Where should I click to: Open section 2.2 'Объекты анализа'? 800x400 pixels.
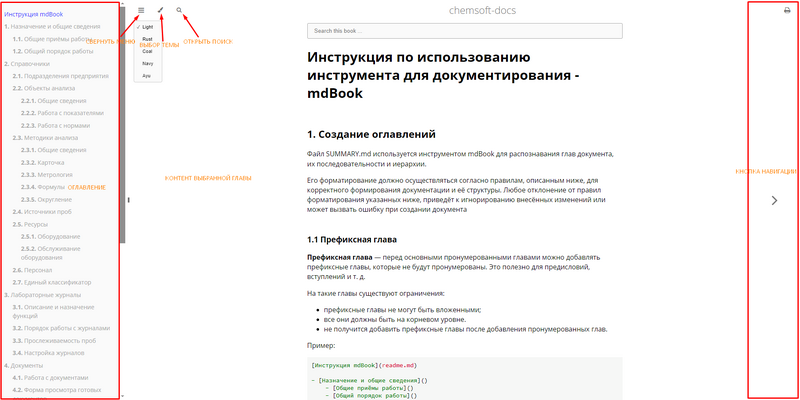pos(43,88)
